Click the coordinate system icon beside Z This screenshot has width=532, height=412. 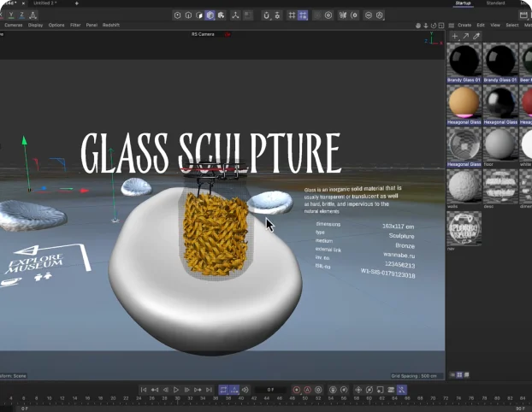coord(33,15)
